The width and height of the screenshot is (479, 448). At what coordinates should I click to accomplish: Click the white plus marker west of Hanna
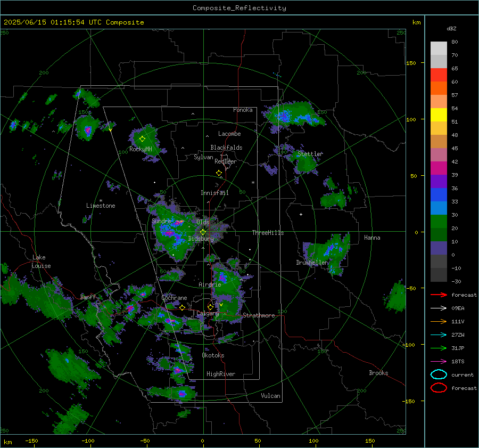click(301, 214)
